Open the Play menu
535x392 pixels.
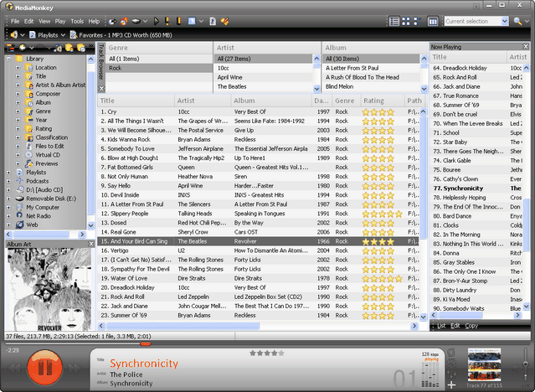(60, 21)
